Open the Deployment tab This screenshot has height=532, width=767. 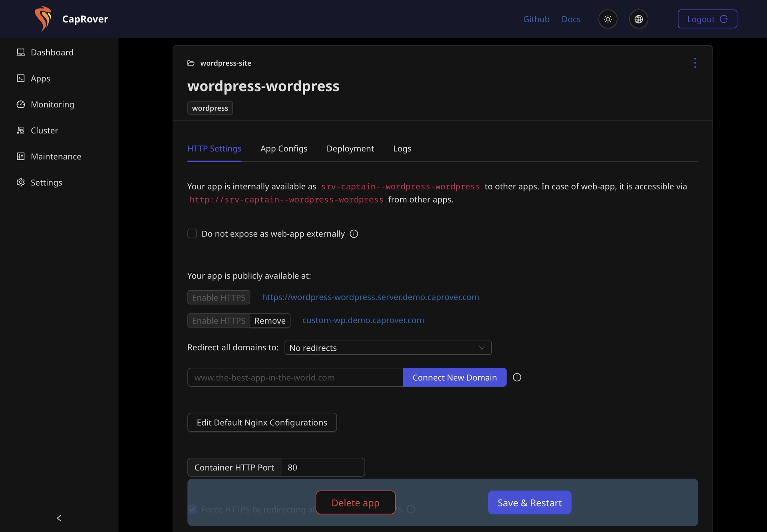pos(350,149)
